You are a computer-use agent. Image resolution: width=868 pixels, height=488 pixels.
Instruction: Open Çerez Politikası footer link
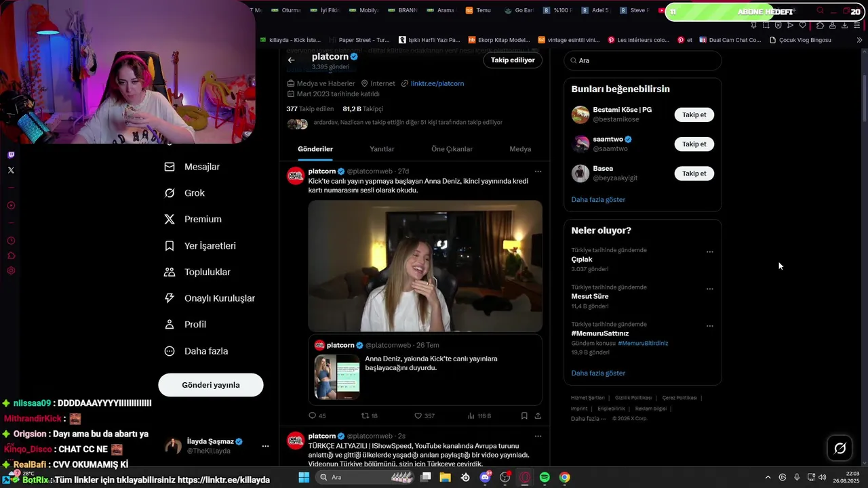click(x=679, y=398)
